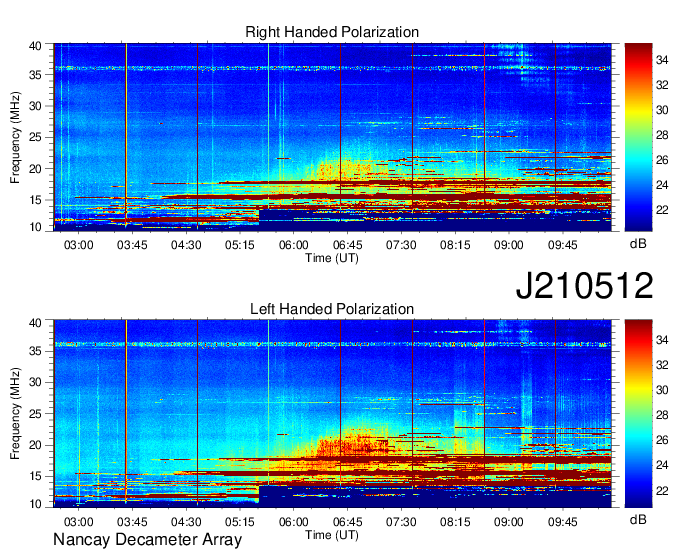Click the 10 MHz tick of Right Handed plot
Image resolution: width=680 pixels, height=552 pixels.
pyautogui.click(x=35, y=227)
